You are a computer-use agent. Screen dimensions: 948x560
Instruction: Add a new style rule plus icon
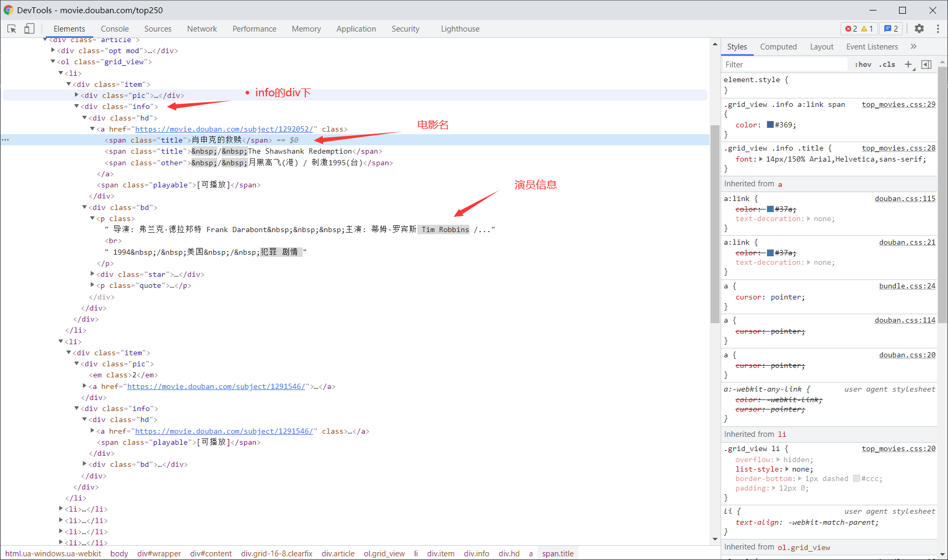(909, 64)
